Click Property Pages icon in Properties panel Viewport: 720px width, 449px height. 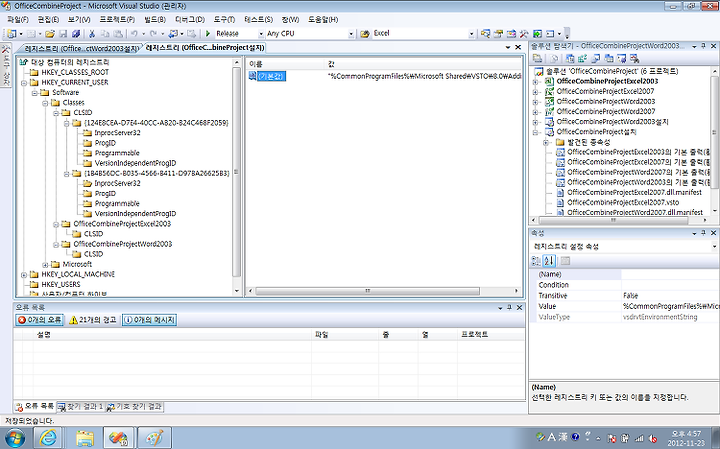click(x=565, y=261)
